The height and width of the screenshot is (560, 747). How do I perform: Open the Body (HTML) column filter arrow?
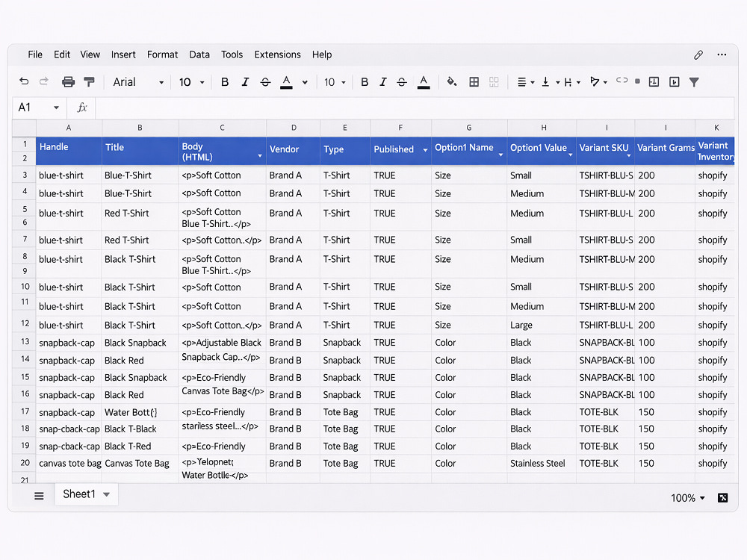pyautogui.click(x=260, y=156)
